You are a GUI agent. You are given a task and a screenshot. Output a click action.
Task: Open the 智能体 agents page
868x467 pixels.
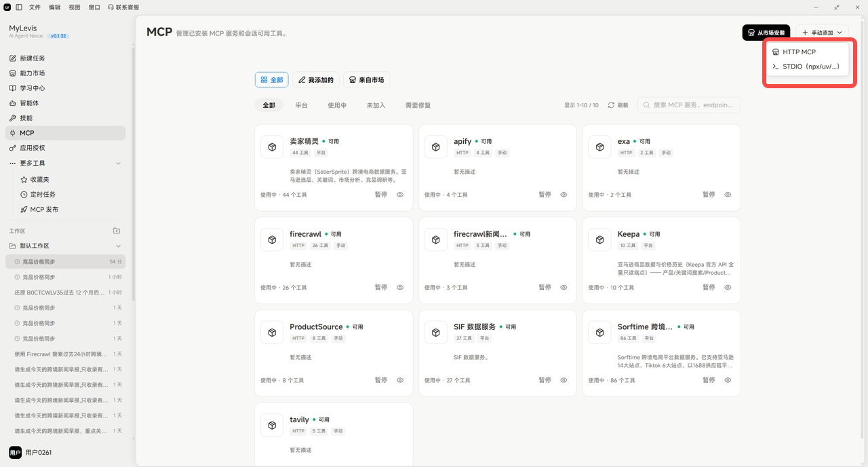coord(65,103)
